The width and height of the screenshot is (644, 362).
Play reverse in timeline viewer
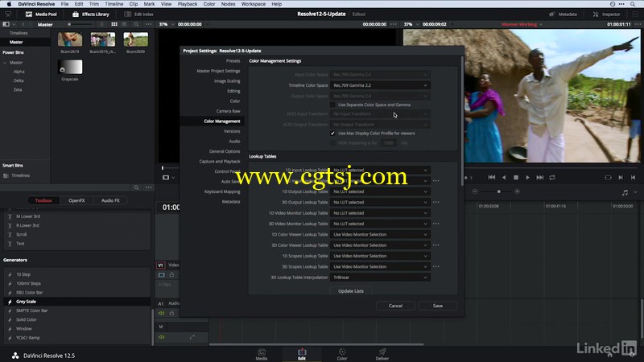tap(504, 177)
